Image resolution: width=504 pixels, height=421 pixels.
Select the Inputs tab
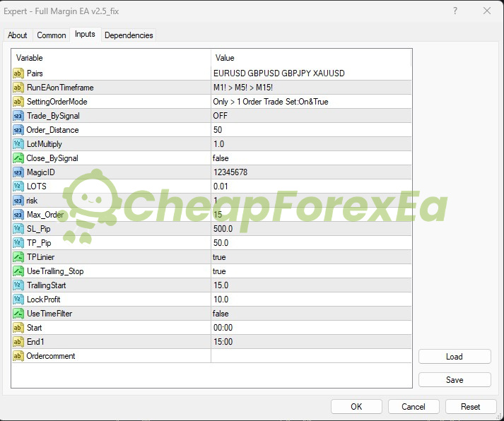(x=85, y=34)
